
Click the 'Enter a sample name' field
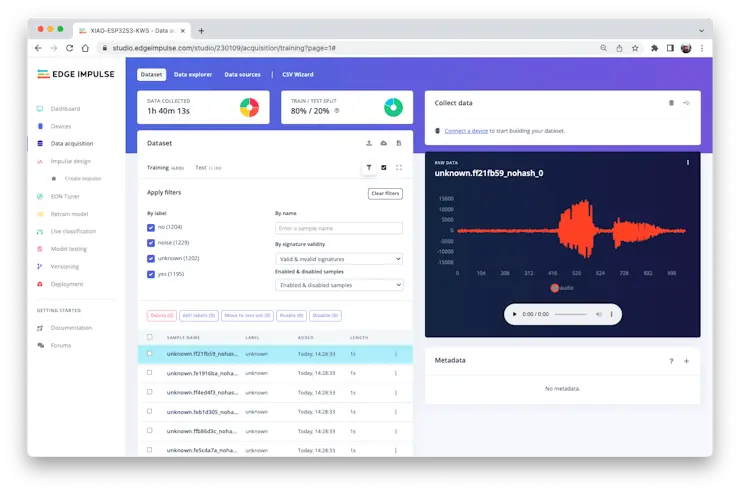click(x=338, y=228)
